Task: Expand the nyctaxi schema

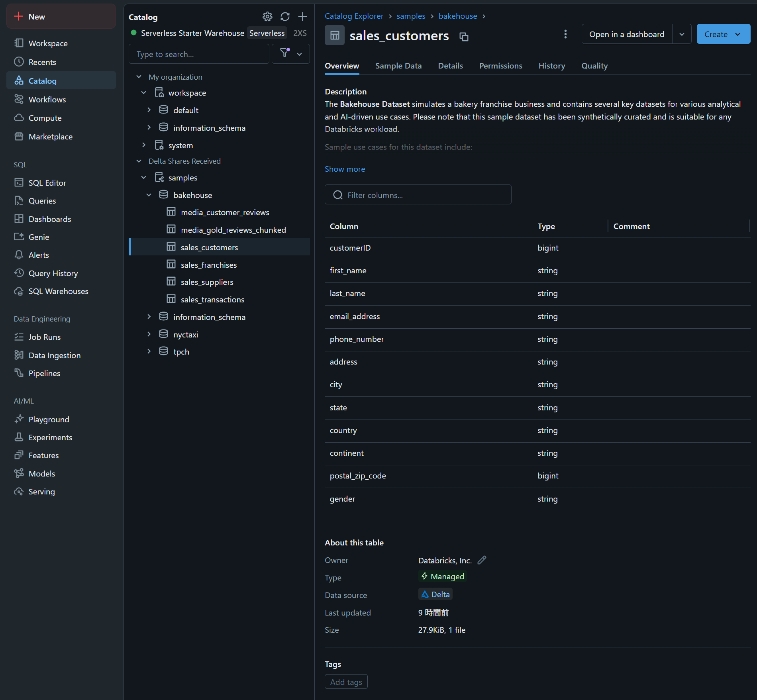Action: tap(149, 334)
